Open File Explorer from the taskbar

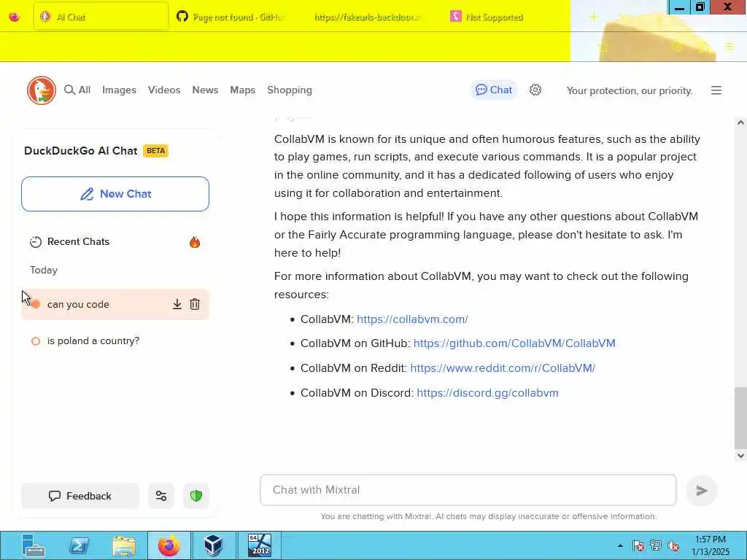[x=124, y=545]
